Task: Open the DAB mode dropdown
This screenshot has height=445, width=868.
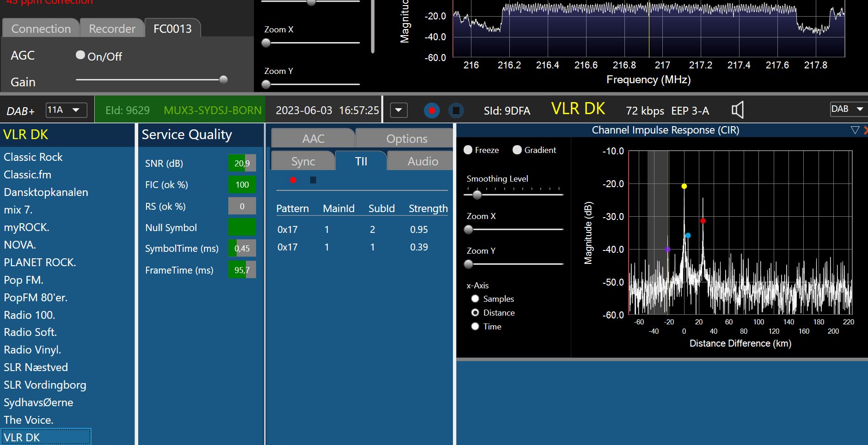Action: click(847, 109)
